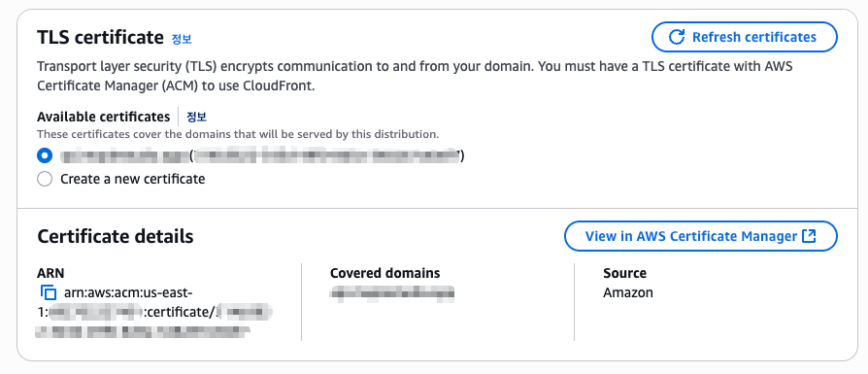Click the external link icon beside Certificate Manager
The image size is (868, 374).
point(809,236)
